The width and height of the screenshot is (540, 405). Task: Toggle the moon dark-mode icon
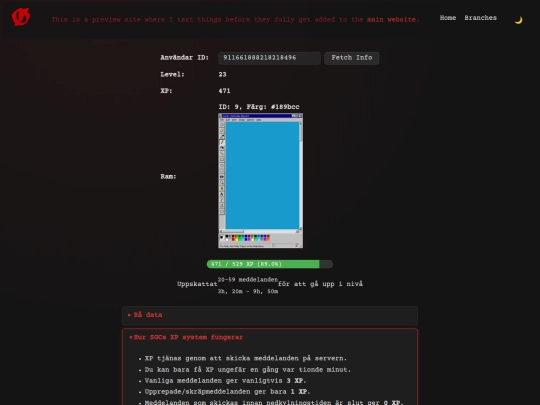click(x=518, y=20)
